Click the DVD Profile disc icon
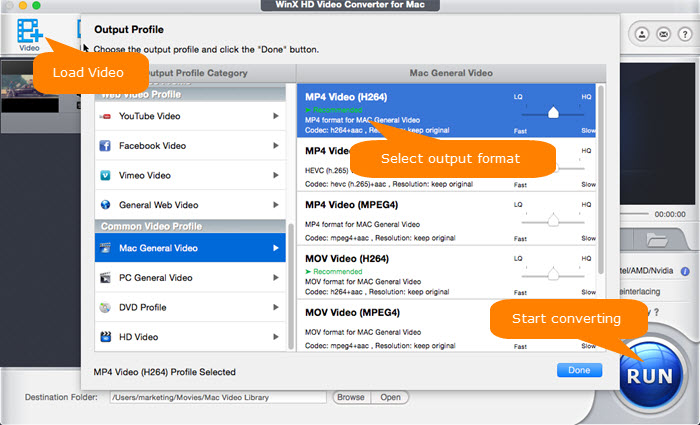Image resolution: width=700 pixels, height=425 pixels. coord(105,307)
